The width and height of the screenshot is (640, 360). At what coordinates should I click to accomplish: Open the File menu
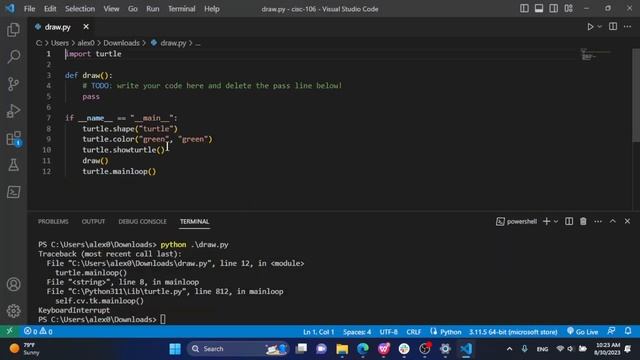point(29,9)
